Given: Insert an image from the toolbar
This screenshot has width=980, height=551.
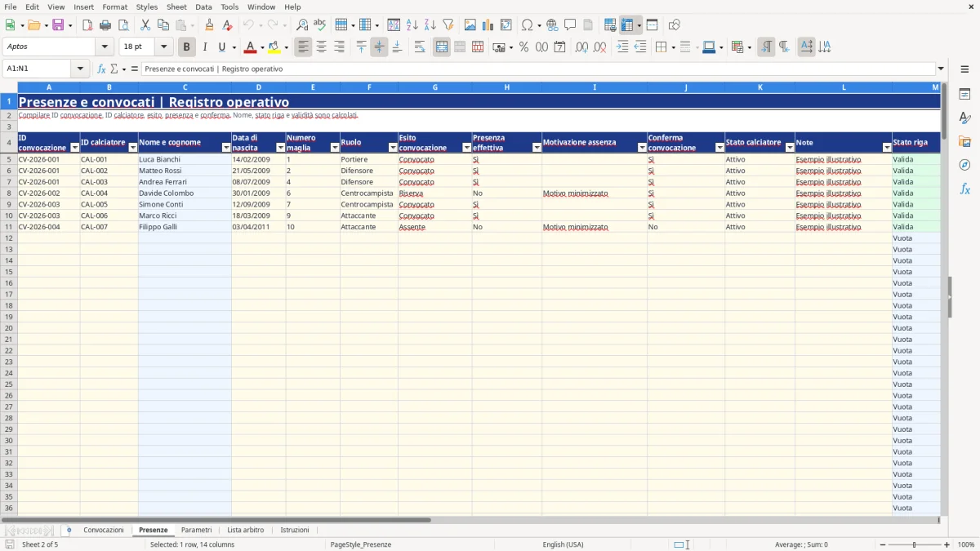Looking at the screenshot, I should (x=470, y=25).
